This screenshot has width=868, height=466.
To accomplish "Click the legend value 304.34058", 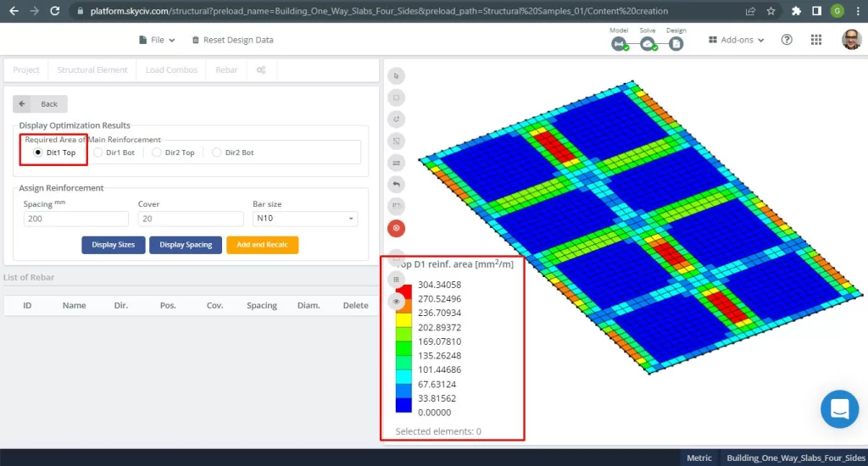I will (440, 285).
